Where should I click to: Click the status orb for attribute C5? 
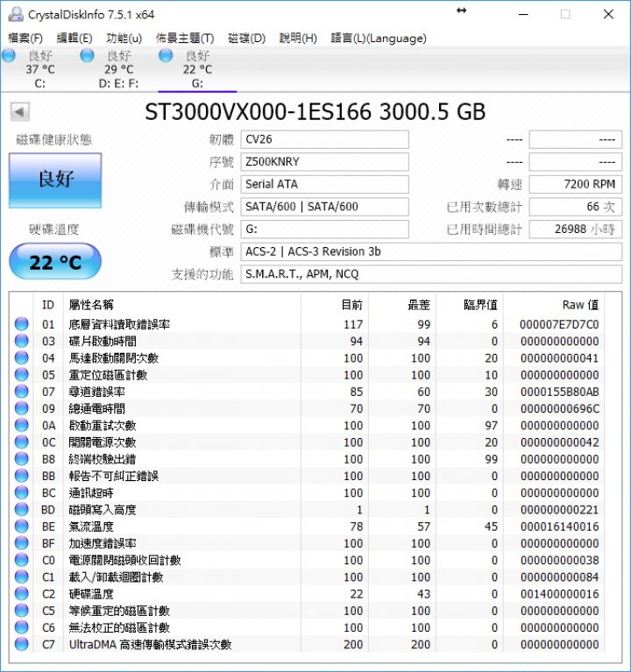[x=21, y=611]
